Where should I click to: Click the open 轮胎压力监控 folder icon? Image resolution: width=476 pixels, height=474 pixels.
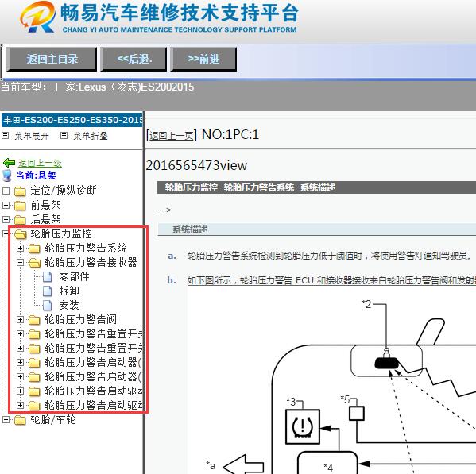pos(20,234)
